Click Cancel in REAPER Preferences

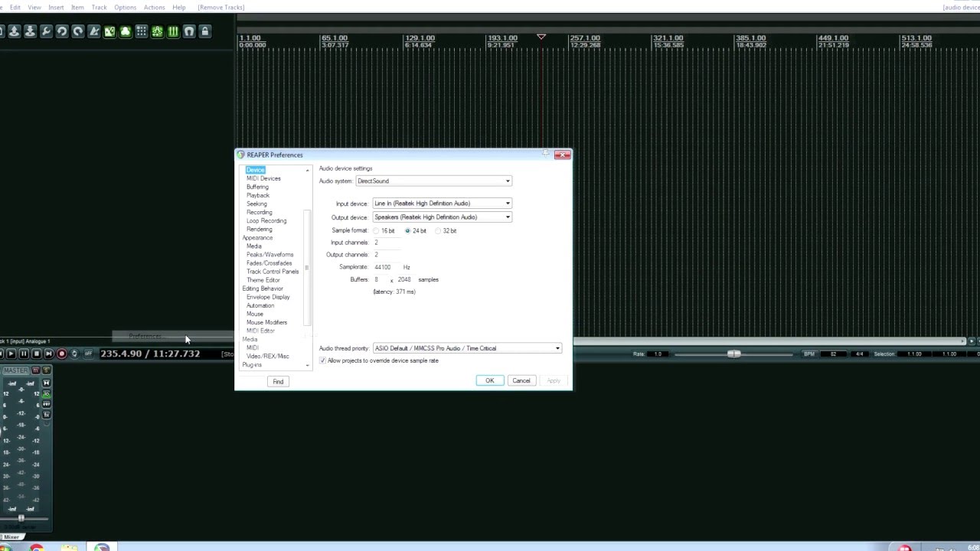click(521, 381)
